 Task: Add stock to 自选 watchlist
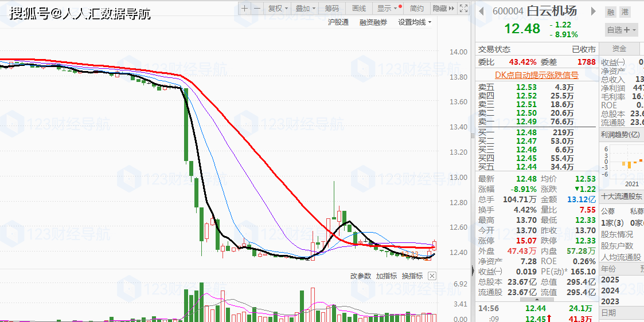pos(622,30)
